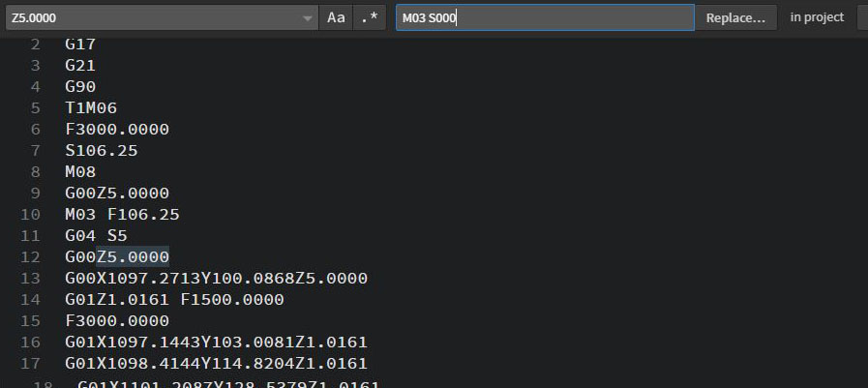Focus the replace field with M03 S000
The image size is (868, 388).
[x=544, y=17]
